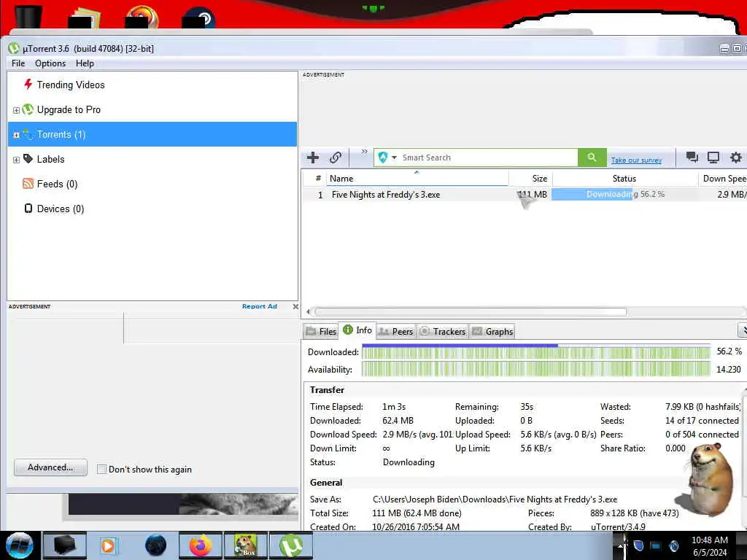Open the chat bubbles icon in toolbar
The height and width of the screenshot is (560, 747).
tap(692, 157)
